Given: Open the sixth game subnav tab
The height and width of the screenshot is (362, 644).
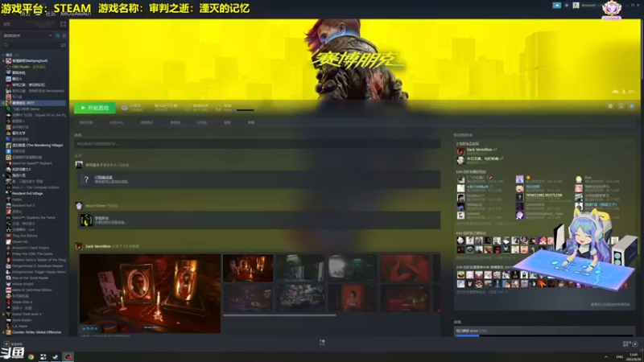Looking at the screenshot, I should [x=227, y=122].
